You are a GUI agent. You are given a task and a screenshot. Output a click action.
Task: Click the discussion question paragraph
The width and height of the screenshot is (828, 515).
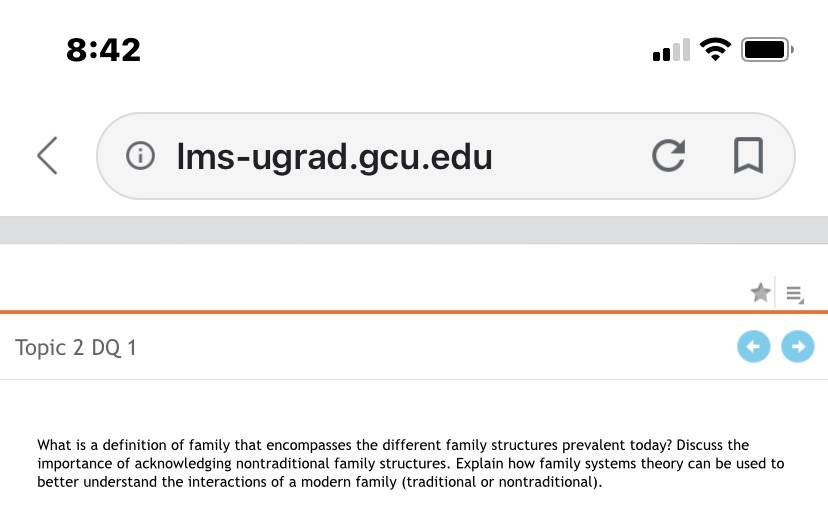(410, 463)
